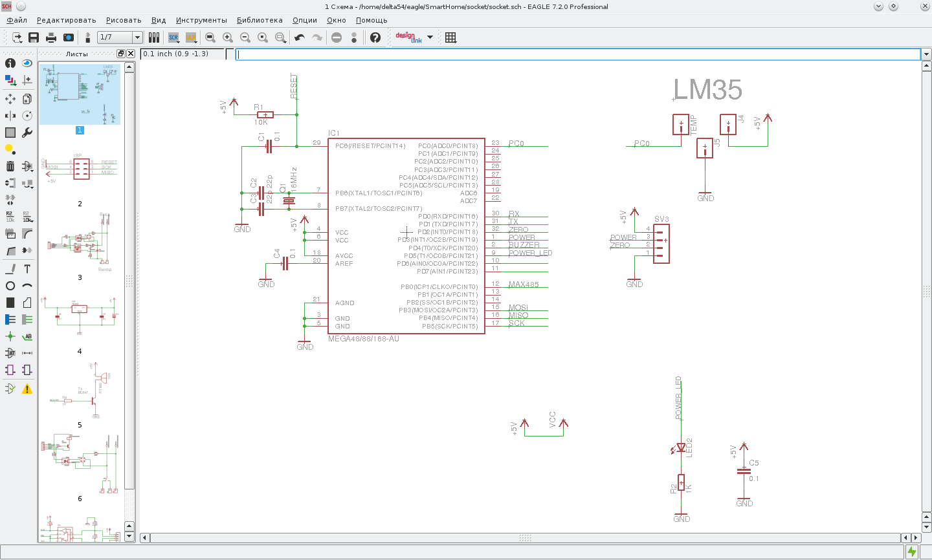This screenshot has height=560, width=932.
Task: Select sheet 6 thumbnail
Action: coord(80,464)
